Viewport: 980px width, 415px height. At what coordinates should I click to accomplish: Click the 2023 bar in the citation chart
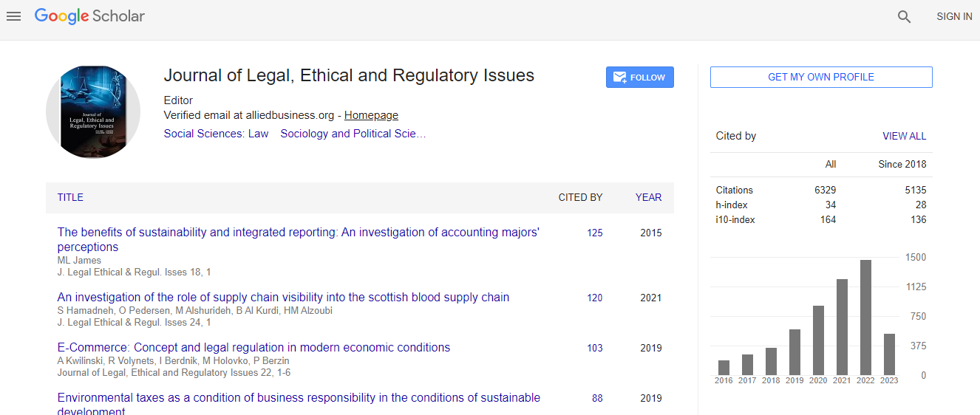pyautogui.click(x=889, y=354)
